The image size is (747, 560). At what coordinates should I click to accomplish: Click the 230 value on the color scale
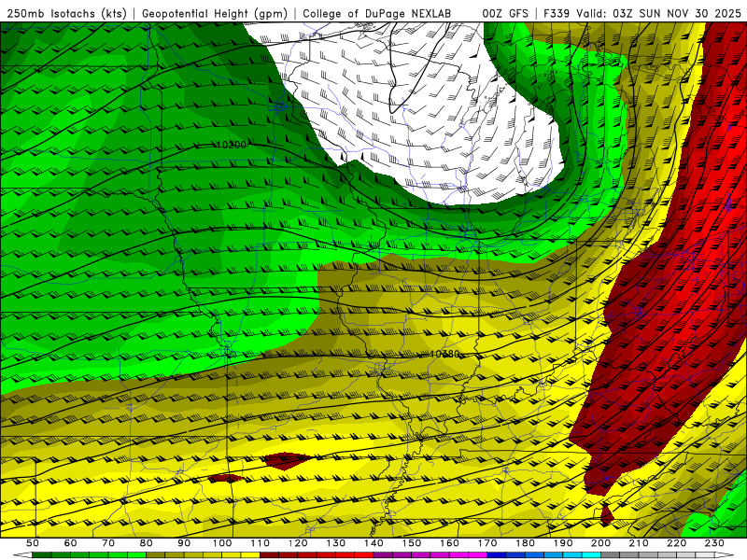(x=714, y=543)
